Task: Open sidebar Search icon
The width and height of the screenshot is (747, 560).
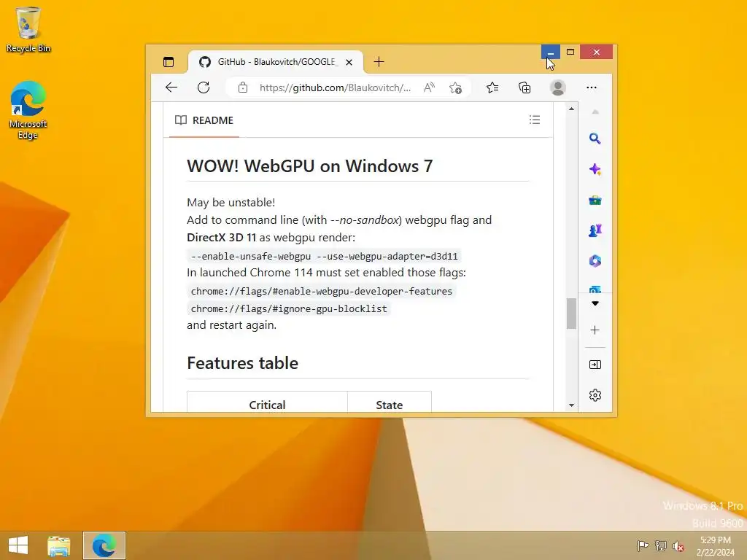Action: coord(595,139)
